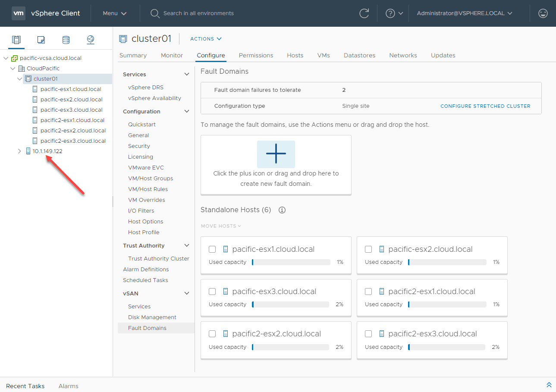Tick the pacific2-esx3.cloud.local host checkbox

click(368, 334)
